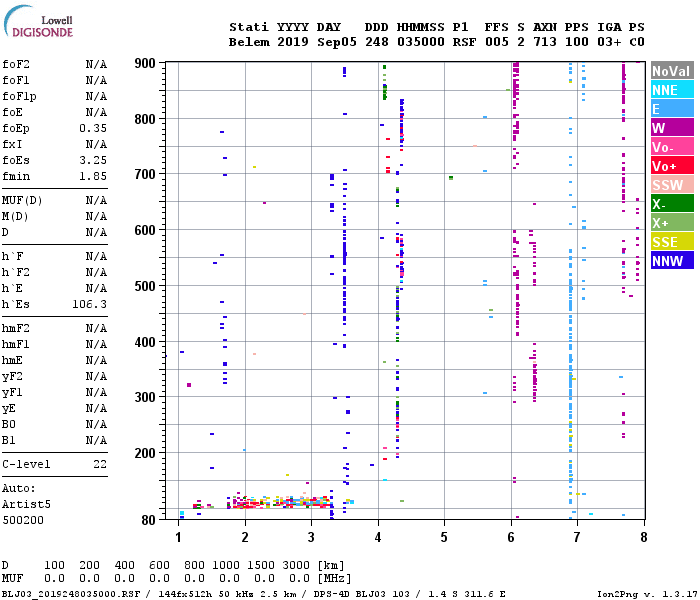The image size is (700, 600).
Task: Click the Es layer echo trace
Action: click(x=279, y=503)
